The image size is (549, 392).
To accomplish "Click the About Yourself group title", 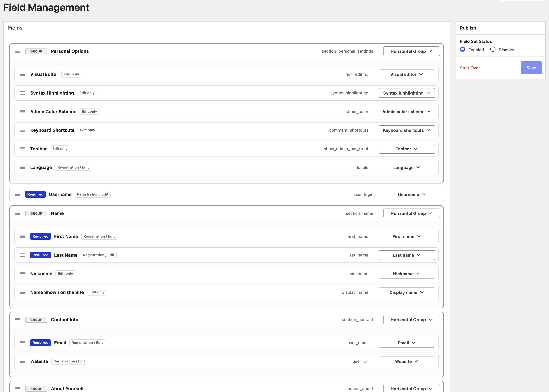I will click(67, 389).
